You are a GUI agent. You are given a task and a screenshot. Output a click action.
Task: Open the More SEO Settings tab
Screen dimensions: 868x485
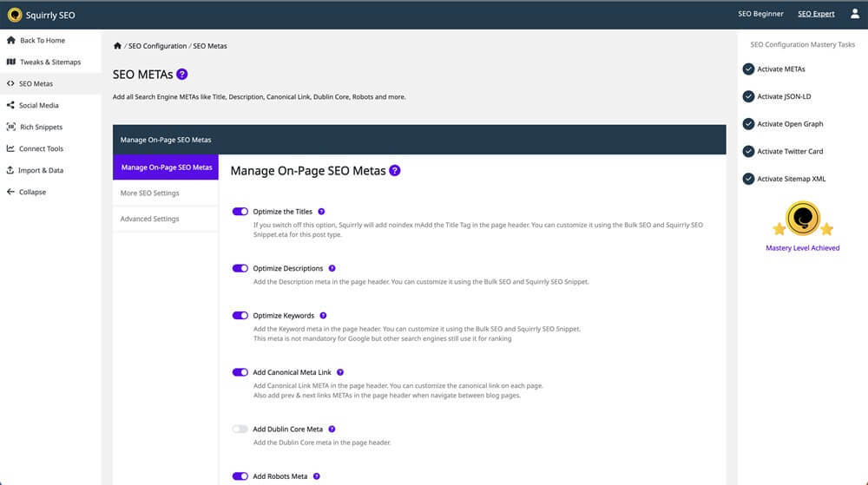point(166,193)
